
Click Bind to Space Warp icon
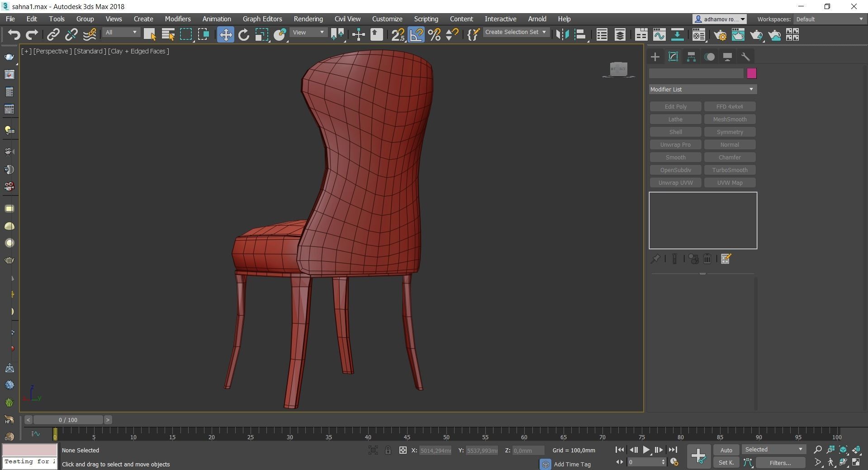pyautogui.click(x=90, y=35)
